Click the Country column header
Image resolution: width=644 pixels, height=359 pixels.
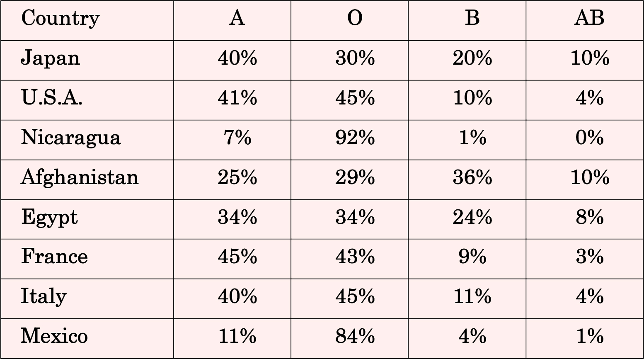(61, 19)
